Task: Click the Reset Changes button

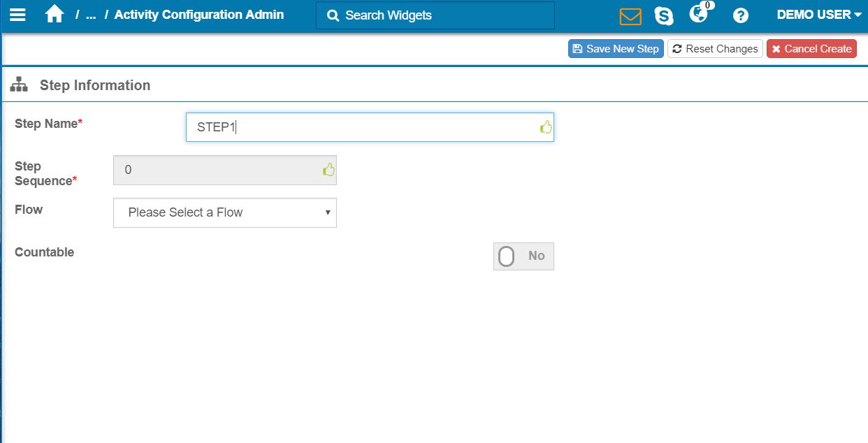Action: (x=715, y=49)
